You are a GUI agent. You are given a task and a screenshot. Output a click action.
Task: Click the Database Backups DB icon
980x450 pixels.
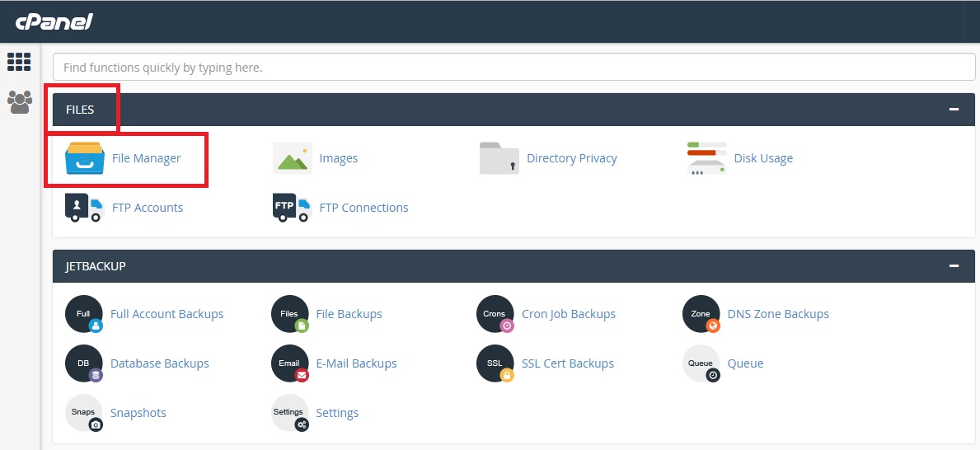(84, 363)
